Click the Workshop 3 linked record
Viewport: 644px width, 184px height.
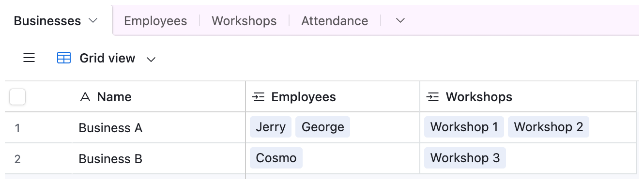(x=465, y=158)
